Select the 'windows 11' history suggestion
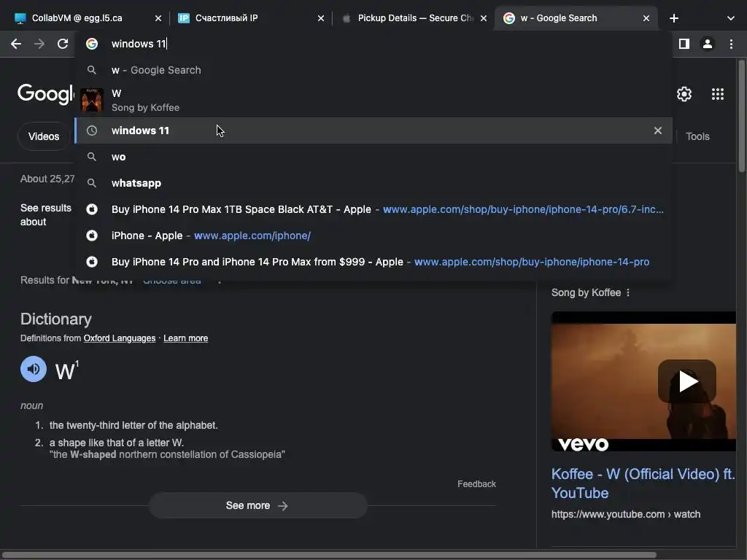Image resolution: width=747 pixels, height=560 pixels. (373, 131)
